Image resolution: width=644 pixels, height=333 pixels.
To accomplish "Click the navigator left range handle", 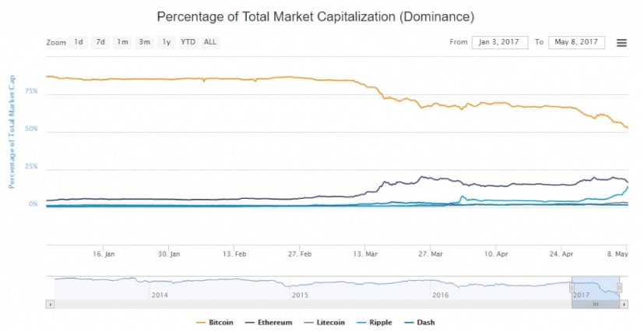I will (572, 288).
